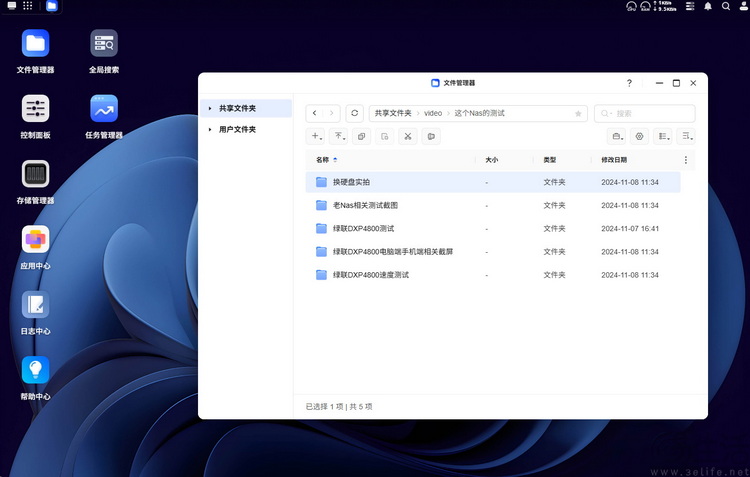Open the help question mark in file manager
750x477 pixels.
(629, 83)
